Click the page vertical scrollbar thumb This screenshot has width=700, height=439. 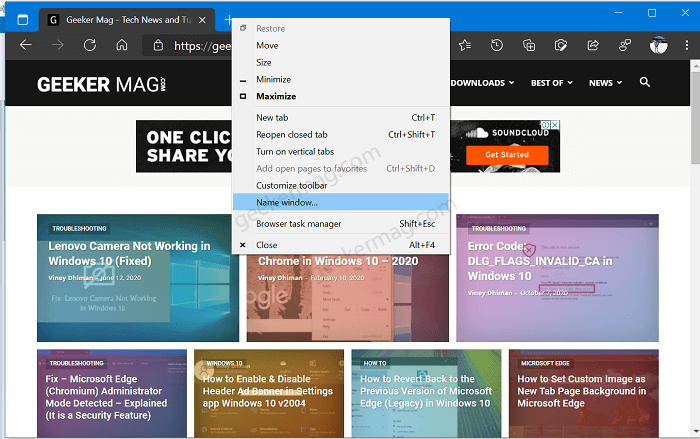(695, 117)
